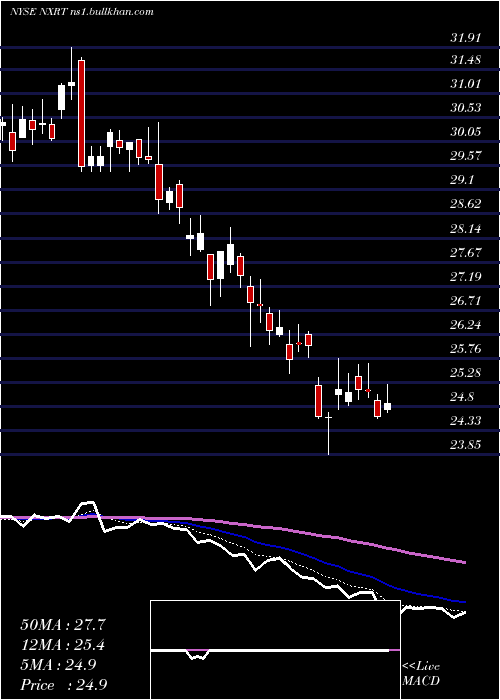Click the <<Live MACD label
Screen dimensions: 500x700
[x=421, y=673]
